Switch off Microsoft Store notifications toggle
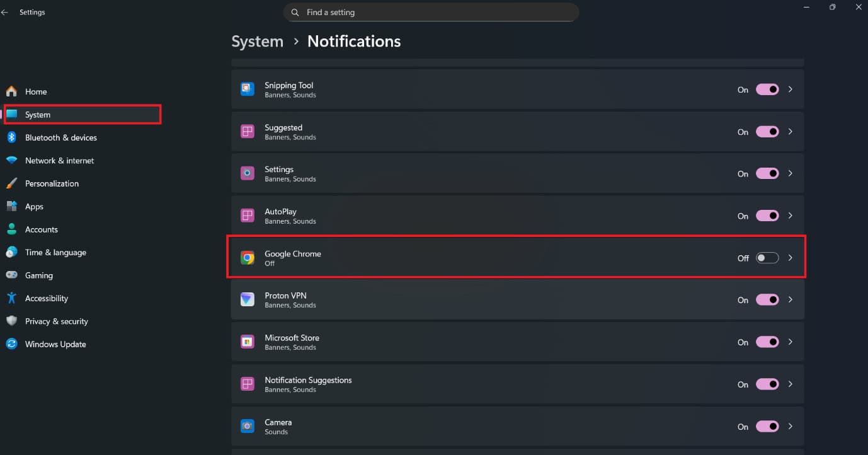 [x=767, y=342]
